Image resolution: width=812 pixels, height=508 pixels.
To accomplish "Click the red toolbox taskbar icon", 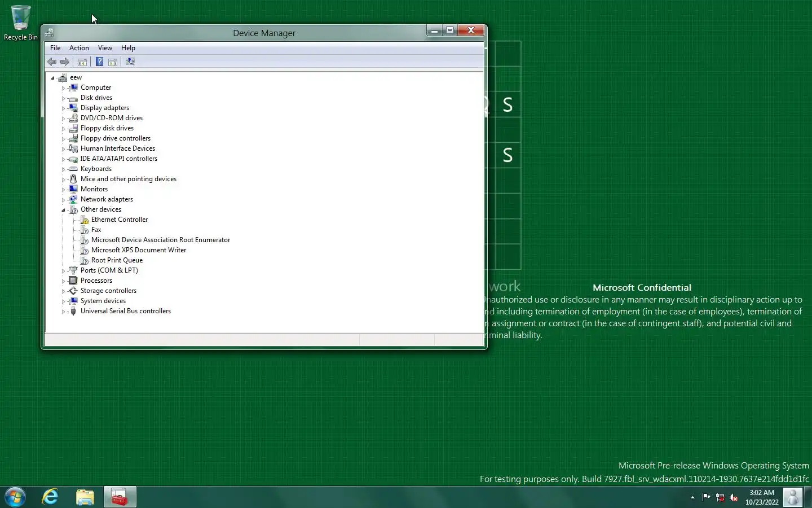I will [120, 497].
